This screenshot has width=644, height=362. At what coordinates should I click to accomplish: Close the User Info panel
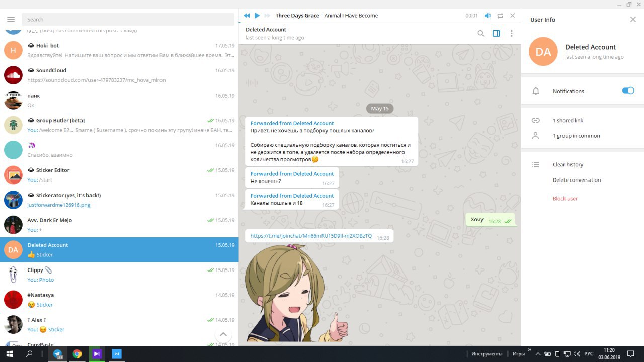(x=633, y=20)
